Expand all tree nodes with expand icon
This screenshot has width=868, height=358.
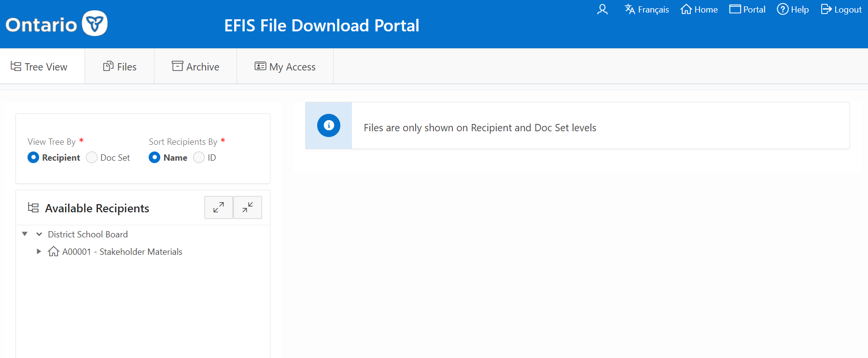point(219,207)
